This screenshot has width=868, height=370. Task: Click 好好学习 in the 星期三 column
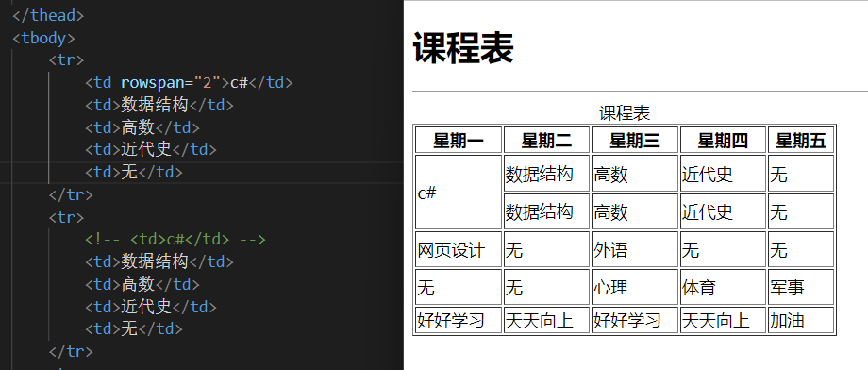(635, 320)
